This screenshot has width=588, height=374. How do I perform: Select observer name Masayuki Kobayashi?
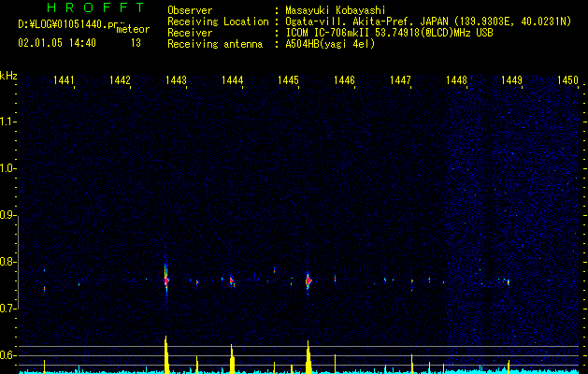335,10
